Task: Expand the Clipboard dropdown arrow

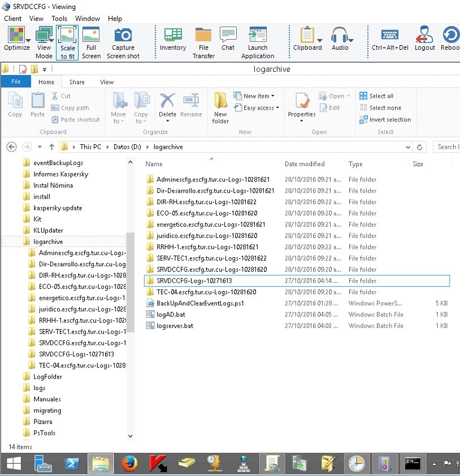Action: click(320, 40)
